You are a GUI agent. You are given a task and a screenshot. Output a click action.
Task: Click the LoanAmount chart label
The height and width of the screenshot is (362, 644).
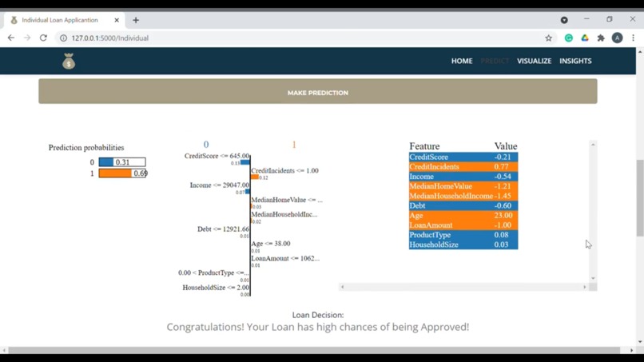[285, 258]
